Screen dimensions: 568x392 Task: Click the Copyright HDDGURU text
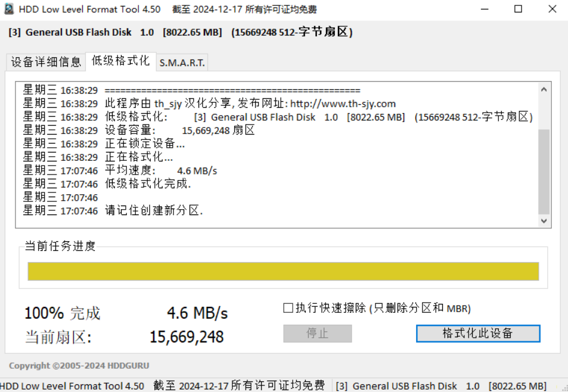[79, 365]
